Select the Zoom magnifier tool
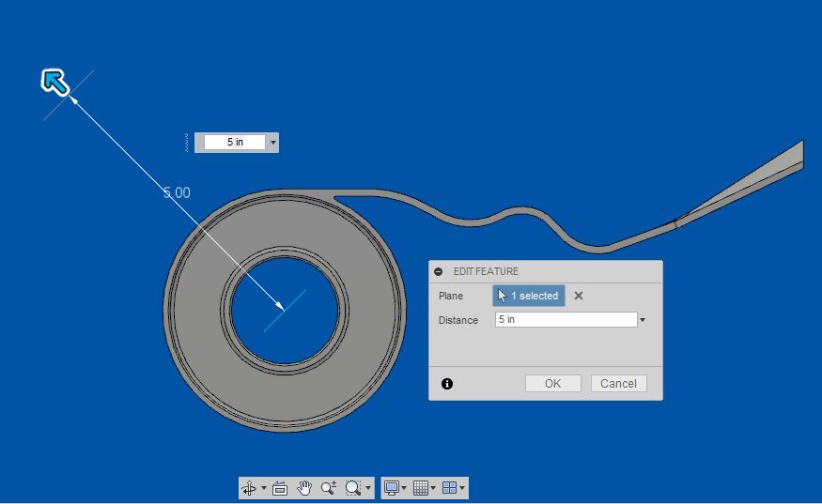This screenshot has width=822, height=504. coord(329,488)
